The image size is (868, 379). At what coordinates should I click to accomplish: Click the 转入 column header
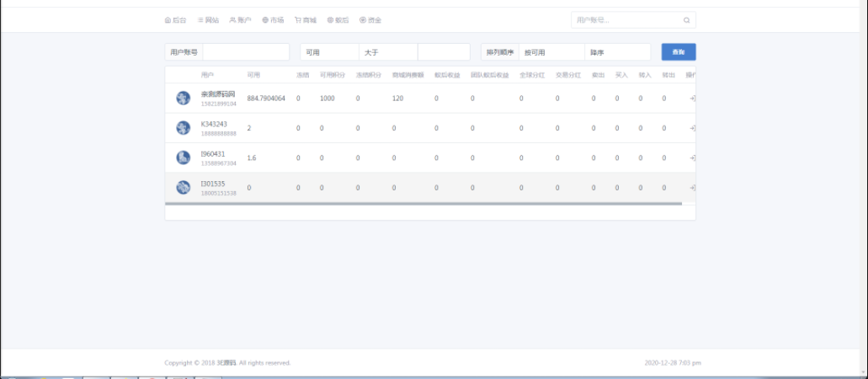(645, 75)
